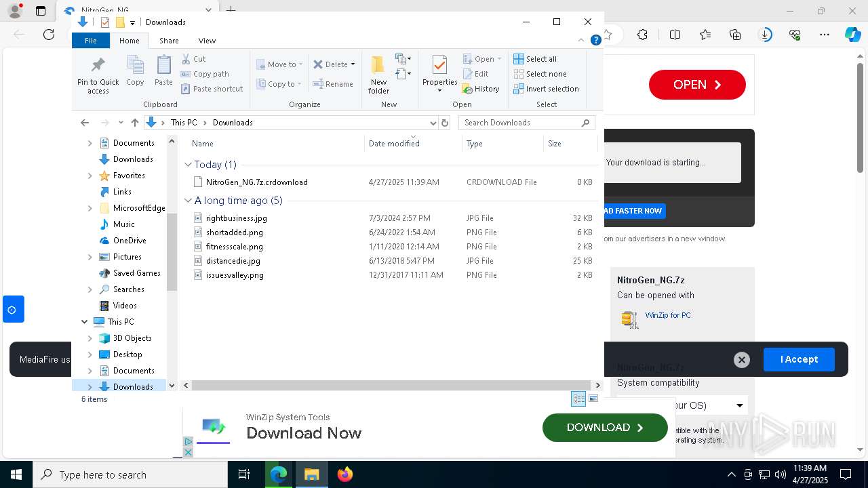This screenshot has width=868, height=488.
Task: Click WinZip for PC link
Action: [x=668, y=315]
